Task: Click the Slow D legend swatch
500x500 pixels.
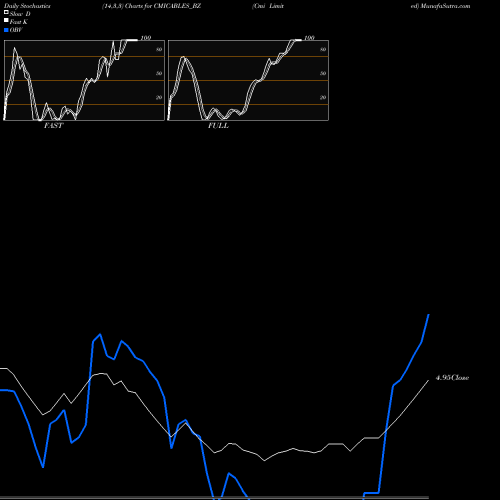Action: (6, 13)
